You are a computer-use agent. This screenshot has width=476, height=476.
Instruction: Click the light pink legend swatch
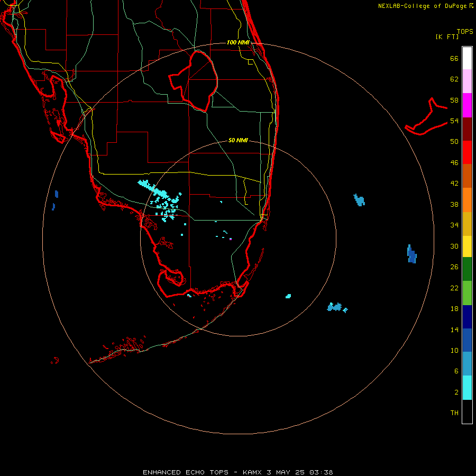[x=467, y=81]
